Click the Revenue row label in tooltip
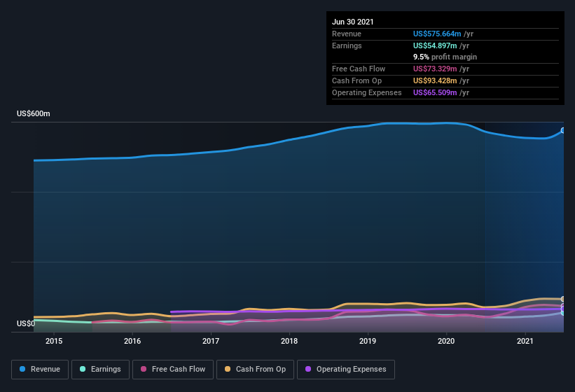This screenshot has height=392, width=575. point(347,34)
